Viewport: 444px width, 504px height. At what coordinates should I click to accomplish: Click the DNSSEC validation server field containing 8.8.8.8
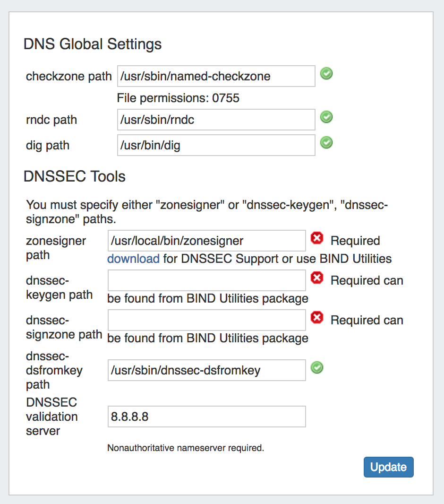click(x=206, y=417)
